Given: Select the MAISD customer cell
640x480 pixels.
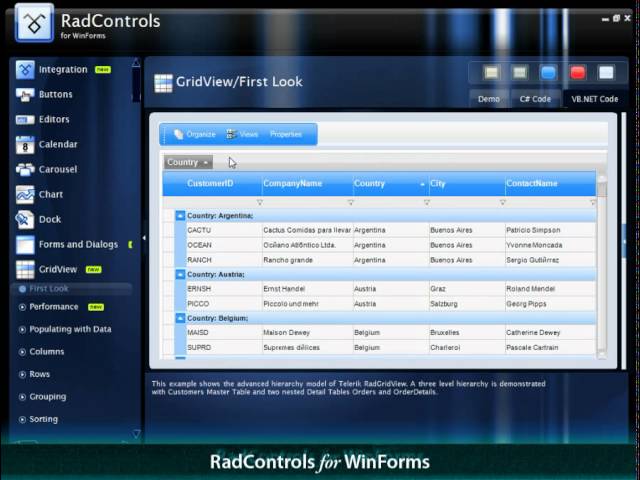Looking at the screenshot, I should pyautogui.click(x=224, y=333).
